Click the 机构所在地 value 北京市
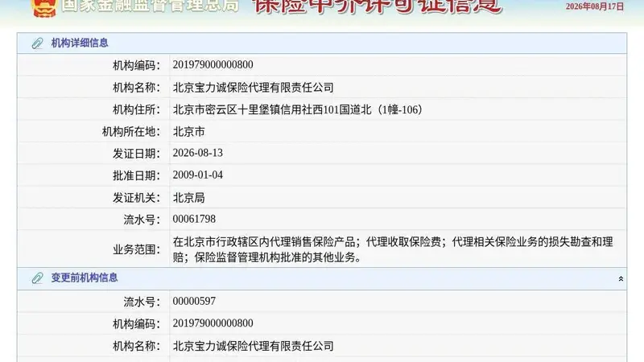The image size is (644, 362). (188, 132)
